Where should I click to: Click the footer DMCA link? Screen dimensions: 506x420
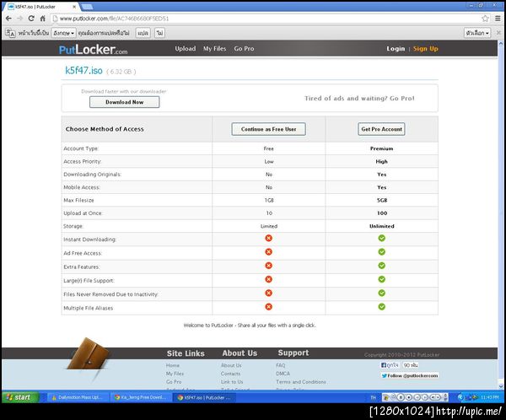coord(283,374)
